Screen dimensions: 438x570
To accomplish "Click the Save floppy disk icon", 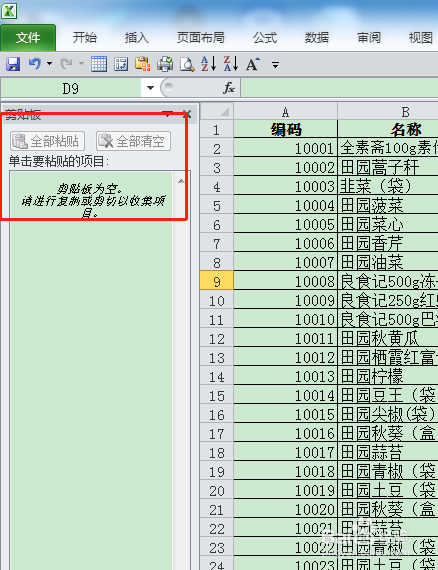I will [x=13, y=64].
